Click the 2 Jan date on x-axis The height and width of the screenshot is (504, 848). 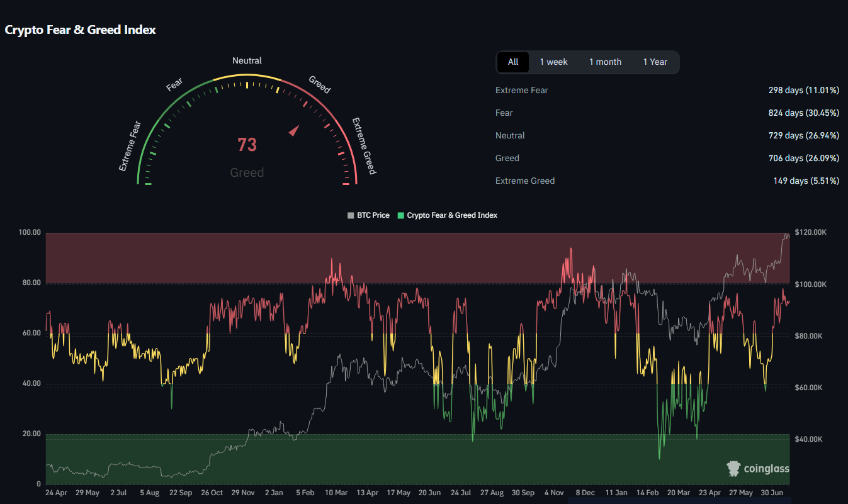tap(274, 493)
